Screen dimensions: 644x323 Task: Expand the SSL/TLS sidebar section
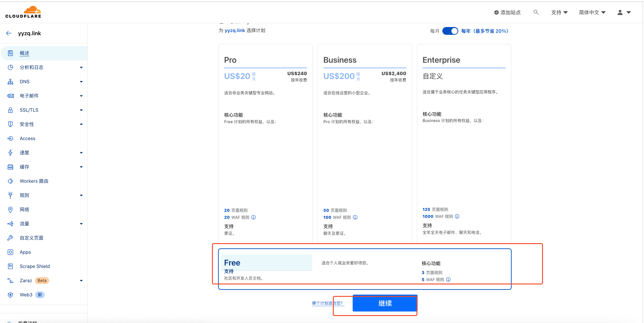click(81, 110)
